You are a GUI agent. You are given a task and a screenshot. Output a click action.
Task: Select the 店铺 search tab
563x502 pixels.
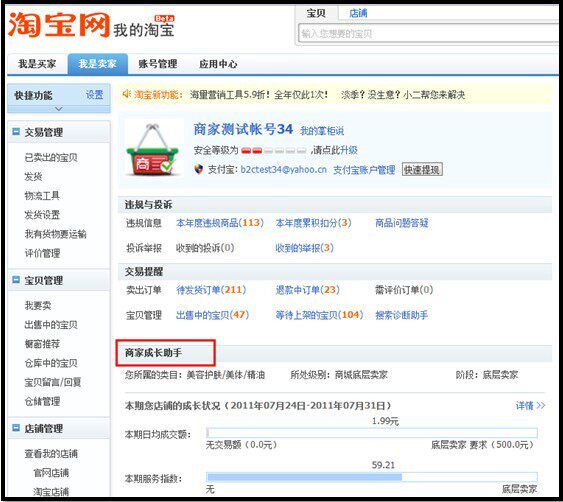click(358, 13)
